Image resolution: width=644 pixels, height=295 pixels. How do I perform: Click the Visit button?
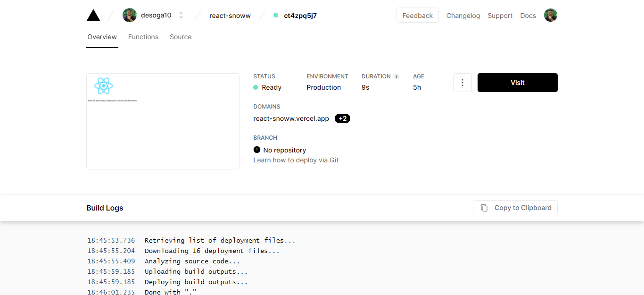click(x=518, y=83)
